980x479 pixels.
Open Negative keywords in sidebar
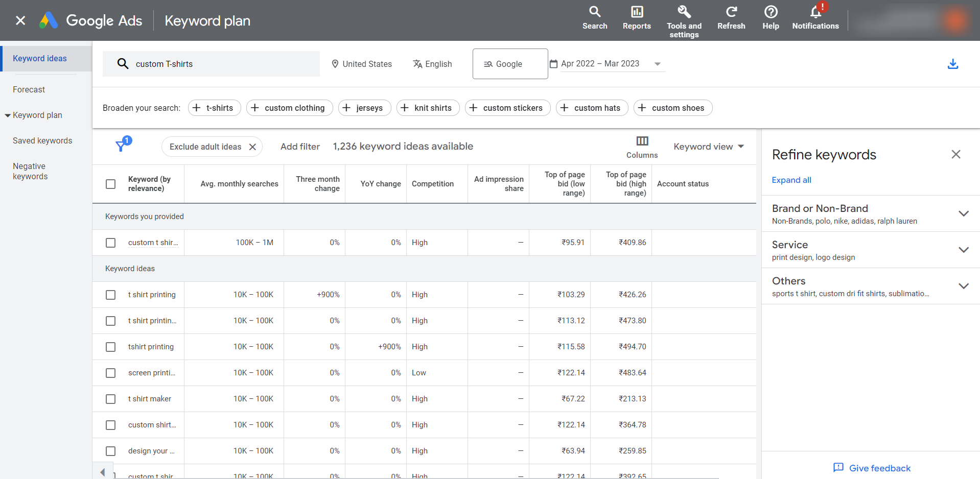click(30, 171)
